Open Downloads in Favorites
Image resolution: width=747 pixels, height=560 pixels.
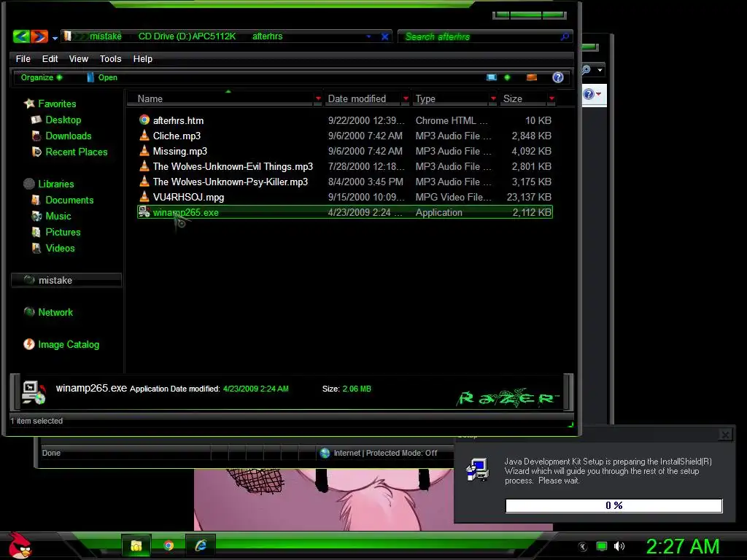click(68, 136)
